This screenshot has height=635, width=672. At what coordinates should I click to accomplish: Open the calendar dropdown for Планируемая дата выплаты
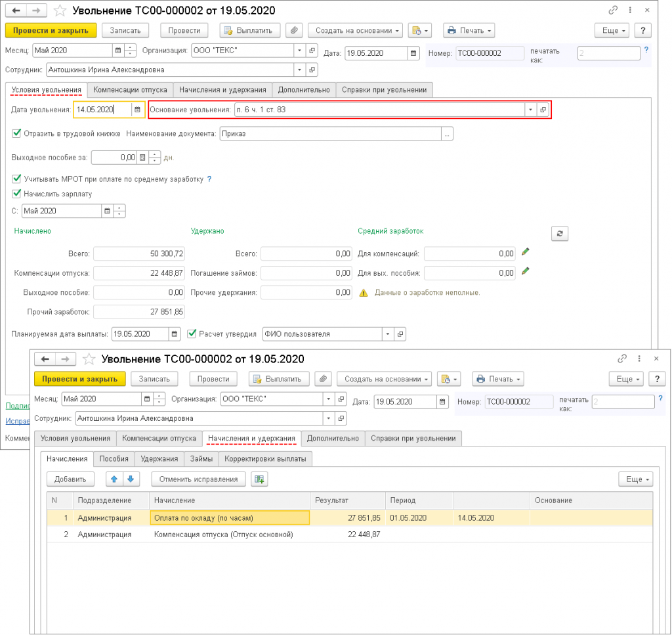coord(175,334)
